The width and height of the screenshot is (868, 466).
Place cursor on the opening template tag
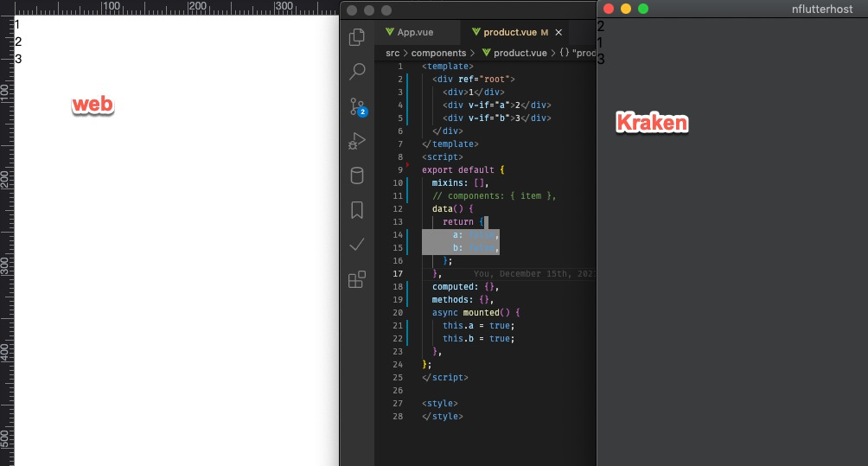447,67
